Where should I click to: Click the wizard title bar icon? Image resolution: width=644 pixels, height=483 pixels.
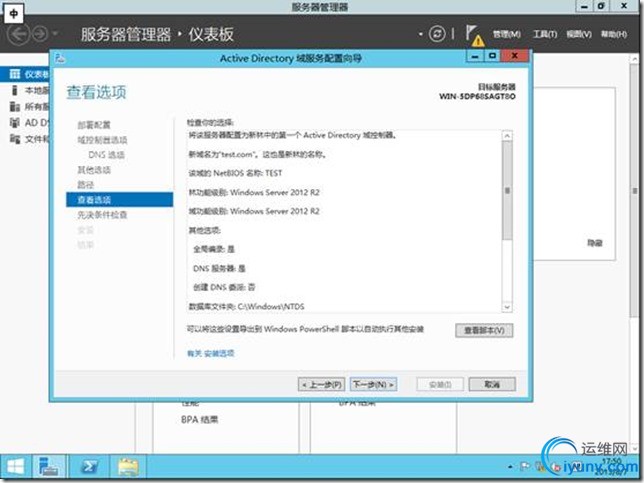(x=60, y=59)
